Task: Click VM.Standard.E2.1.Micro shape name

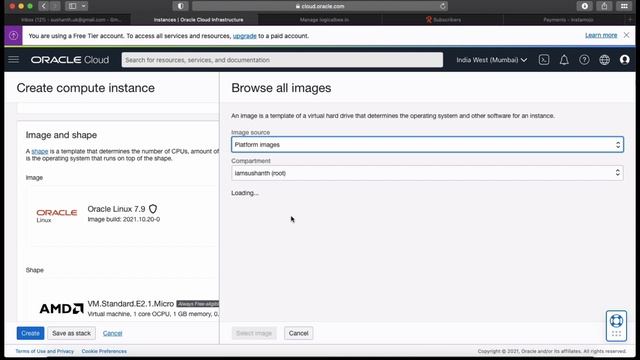Action: (131, 304)
